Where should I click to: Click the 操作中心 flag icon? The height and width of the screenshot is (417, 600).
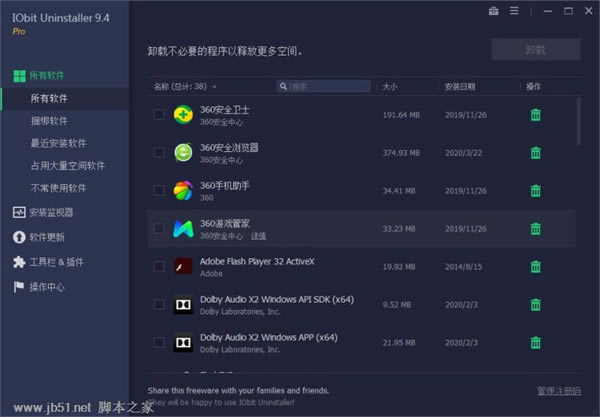(18, 287)
